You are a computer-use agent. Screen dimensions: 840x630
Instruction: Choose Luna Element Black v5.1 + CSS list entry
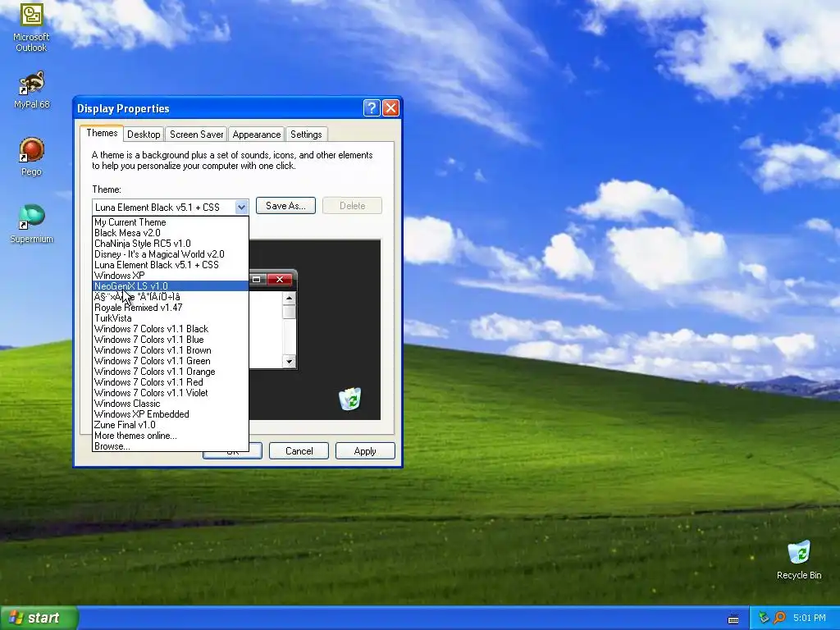tap(171, 265)
